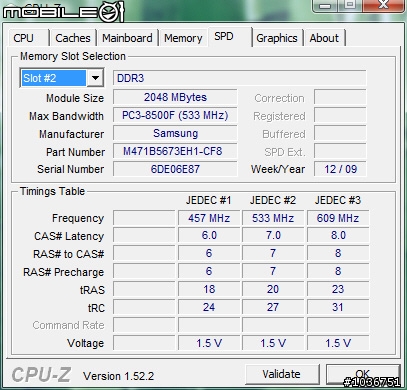Click tRC value 31
The height and width of the screenshot is (390, 407).
pyautogui.click(x=338, y=307)
